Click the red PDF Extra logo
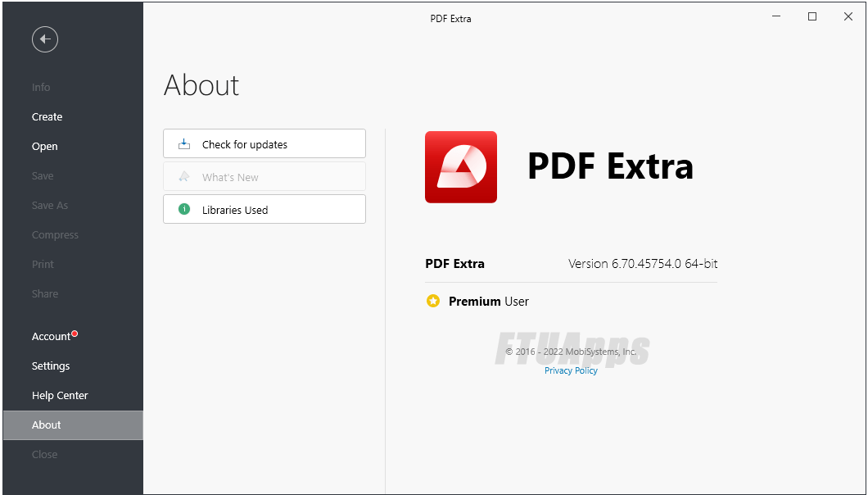868x495 pixels. 460,167
